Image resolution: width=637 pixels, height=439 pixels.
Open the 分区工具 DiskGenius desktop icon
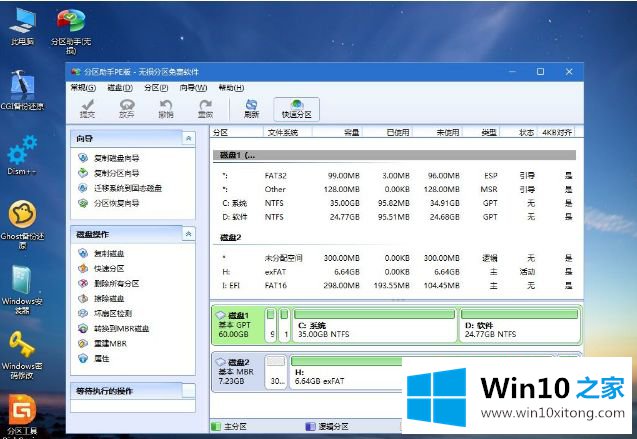22,416
